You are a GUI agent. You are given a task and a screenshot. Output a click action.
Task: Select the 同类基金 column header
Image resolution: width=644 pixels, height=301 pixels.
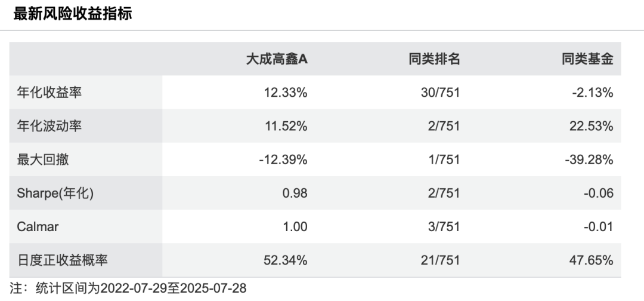pyautogui.click(x=587, y=59)
